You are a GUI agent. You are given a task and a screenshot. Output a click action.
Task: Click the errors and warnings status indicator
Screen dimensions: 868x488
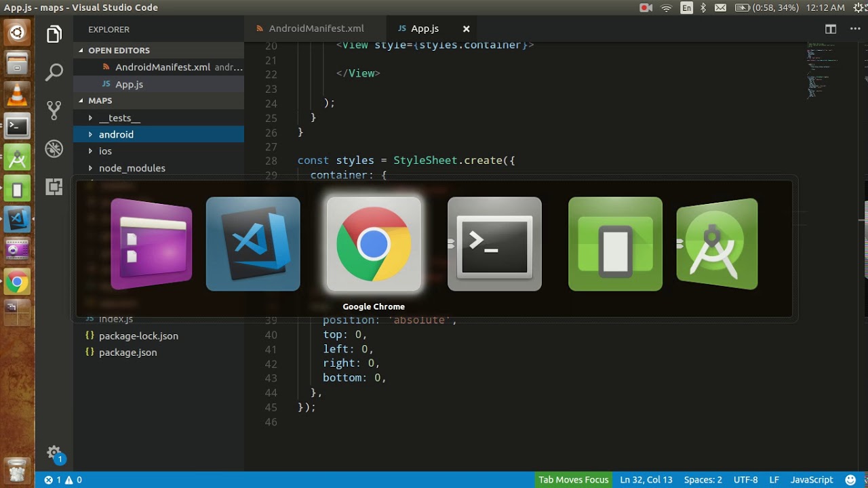(x=63, y=480)
